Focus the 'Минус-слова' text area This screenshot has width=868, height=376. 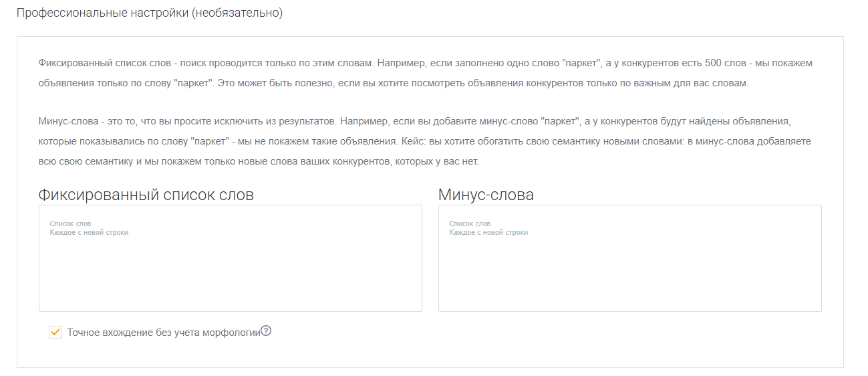click(x=629, y=268)
